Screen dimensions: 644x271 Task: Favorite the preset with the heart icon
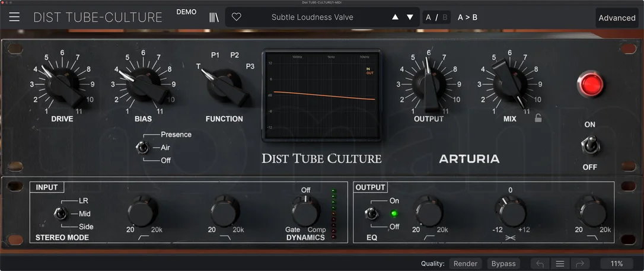coord(237,17)
